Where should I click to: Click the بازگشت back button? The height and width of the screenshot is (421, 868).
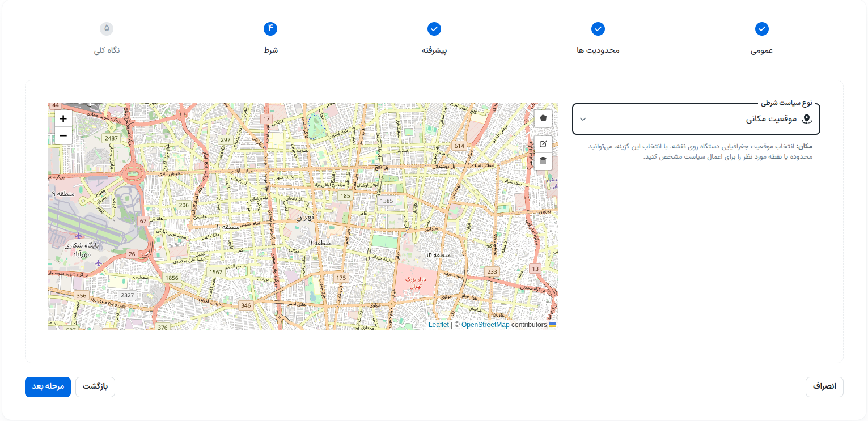(95, 386)
